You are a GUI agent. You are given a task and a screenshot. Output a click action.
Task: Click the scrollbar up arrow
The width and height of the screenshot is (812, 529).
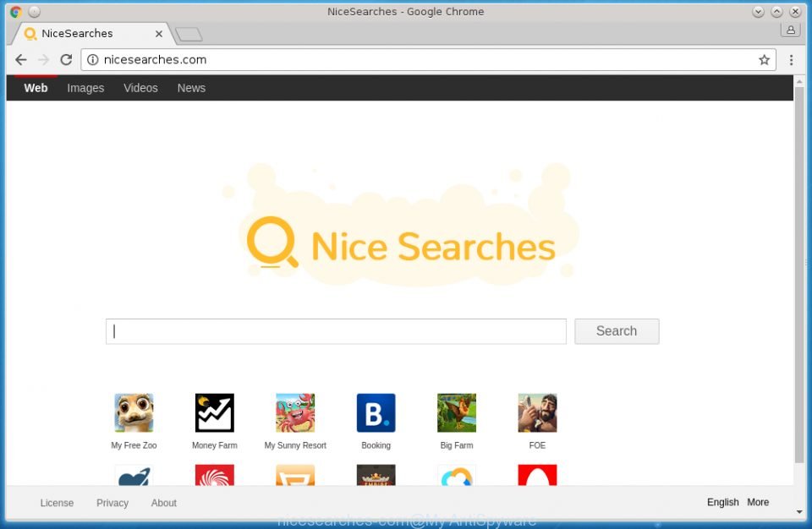click(799, 82)
